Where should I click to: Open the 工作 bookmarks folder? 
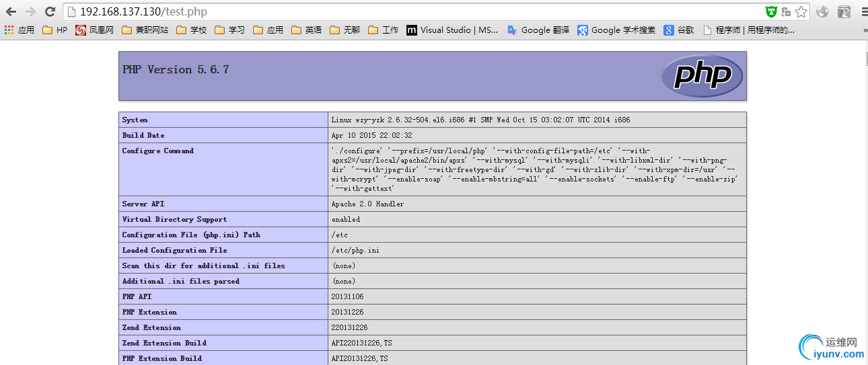tap(384, 30)
